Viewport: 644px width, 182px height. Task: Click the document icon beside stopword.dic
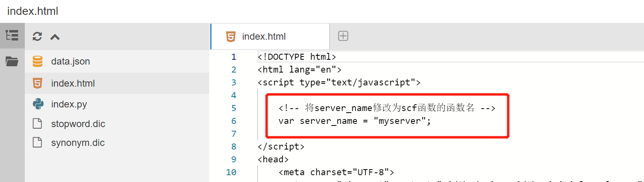coord(37,123)
